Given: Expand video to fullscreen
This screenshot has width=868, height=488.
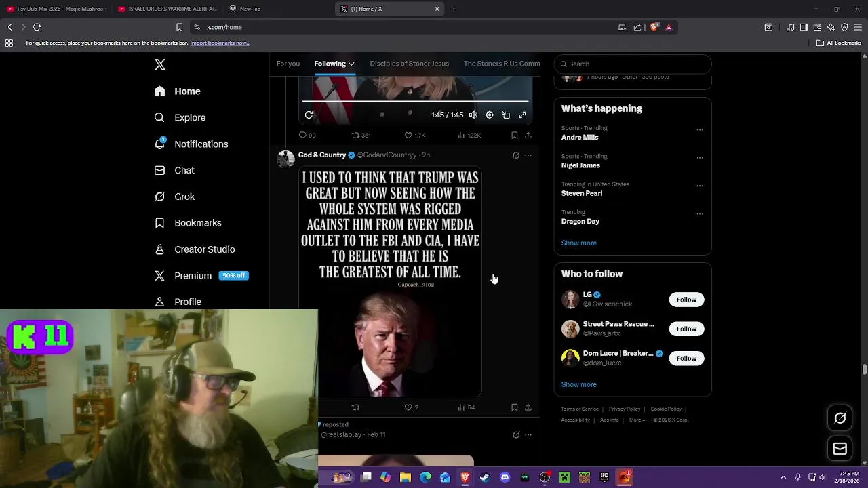Looking at the screenshot, I should (x=522, y=115).
